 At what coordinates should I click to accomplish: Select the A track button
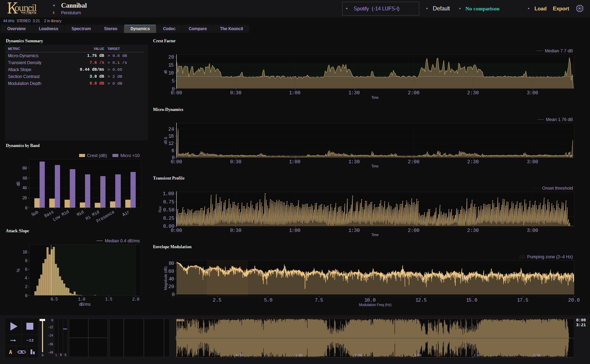10,352
